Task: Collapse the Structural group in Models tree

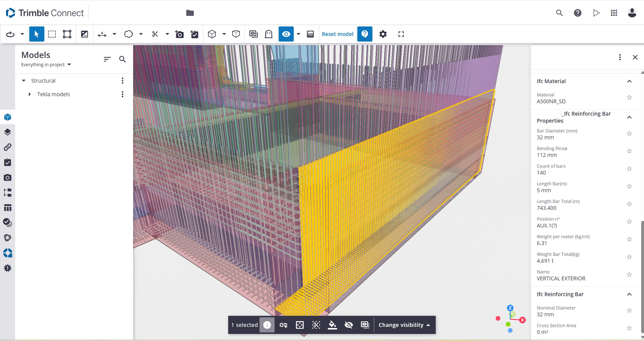Action: pos(24,80)
